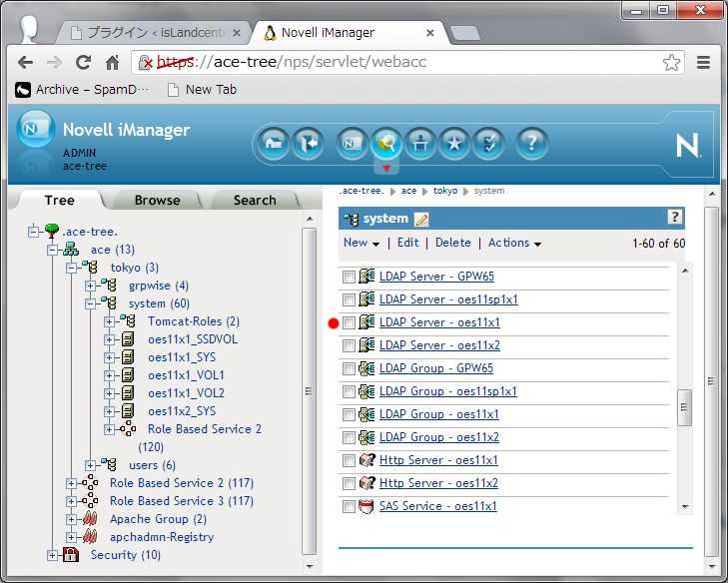Image resolution: width=728 pixels, height=583 pixels.
Task: Click the ace-tree tree root icon
Action: coord(52,231)
